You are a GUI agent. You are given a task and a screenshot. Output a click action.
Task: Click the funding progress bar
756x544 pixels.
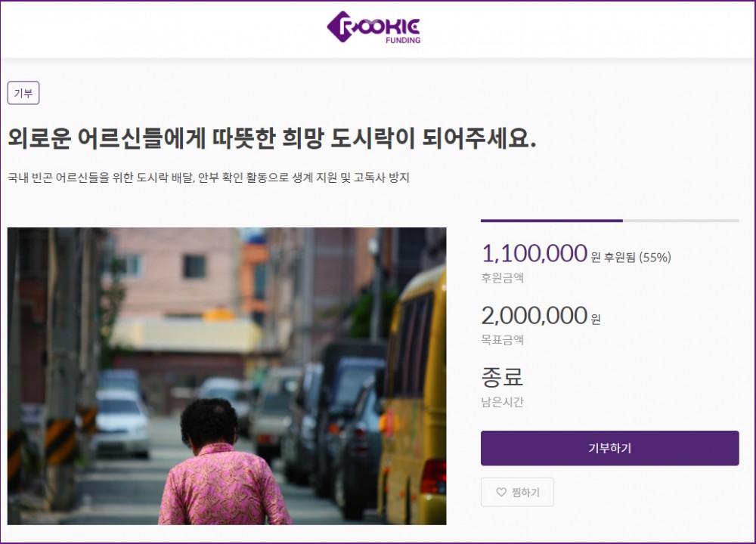pyautogui.click(x=609, y=221)
